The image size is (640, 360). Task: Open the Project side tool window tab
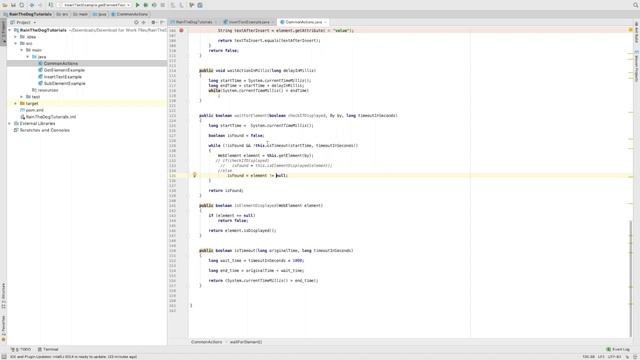coord(3,33)
